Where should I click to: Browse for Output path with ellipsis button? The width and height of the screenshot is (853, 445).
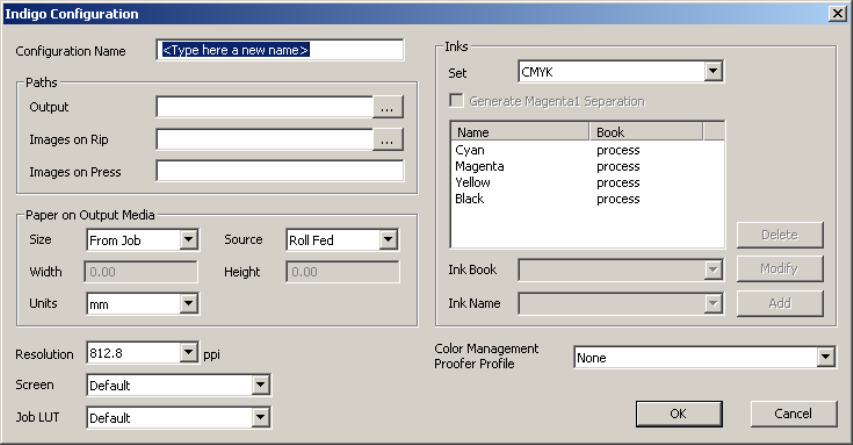(388, 107)
